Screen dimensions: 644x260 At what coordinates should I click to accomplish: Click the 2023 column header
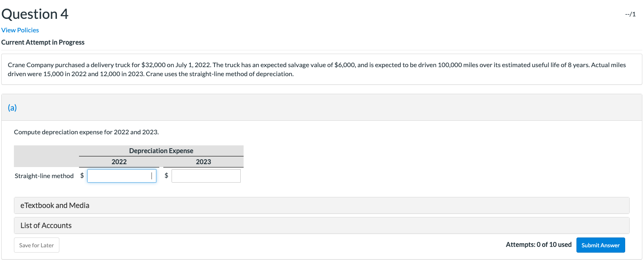pos(203,162)
